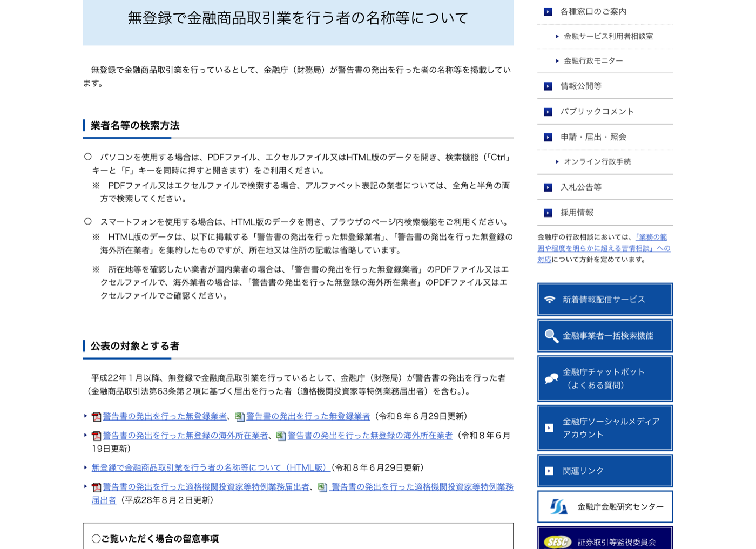This screenshot has width=756, height=549.
Task: Click arrow icon beside 申請・届出・照会
Action: click(548, 138)
